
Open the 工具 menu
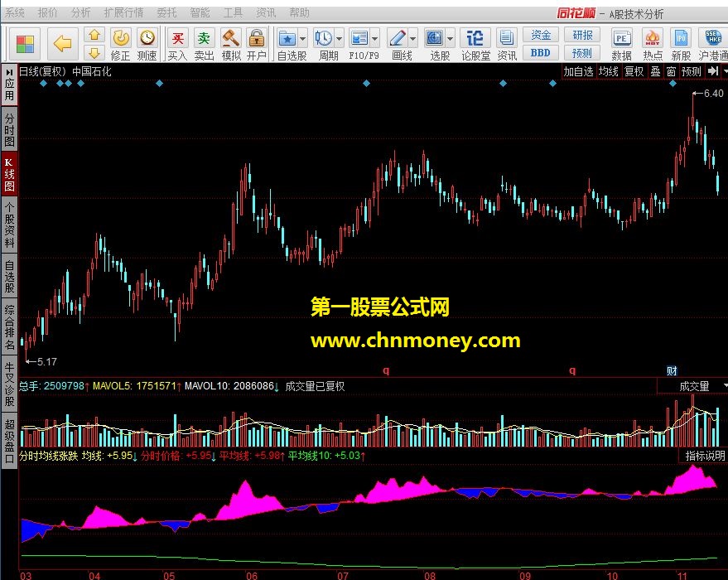click(233, 13)
